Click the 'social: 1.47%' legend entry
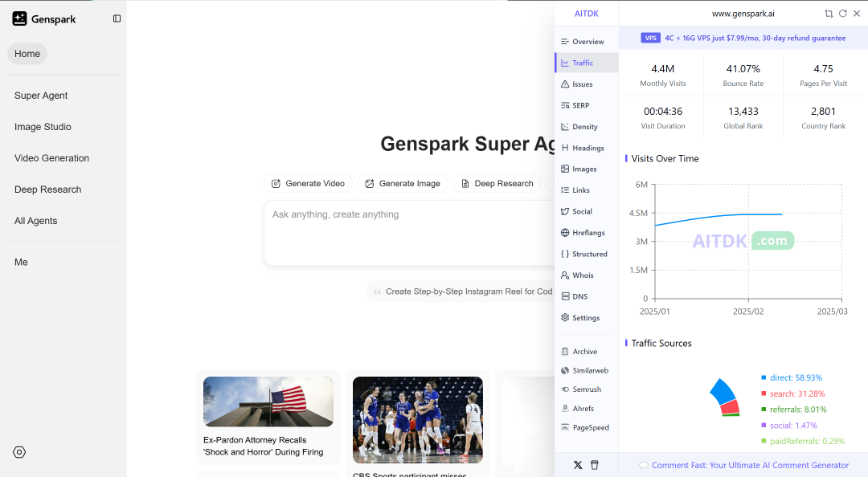 click(x=789, y=426)
